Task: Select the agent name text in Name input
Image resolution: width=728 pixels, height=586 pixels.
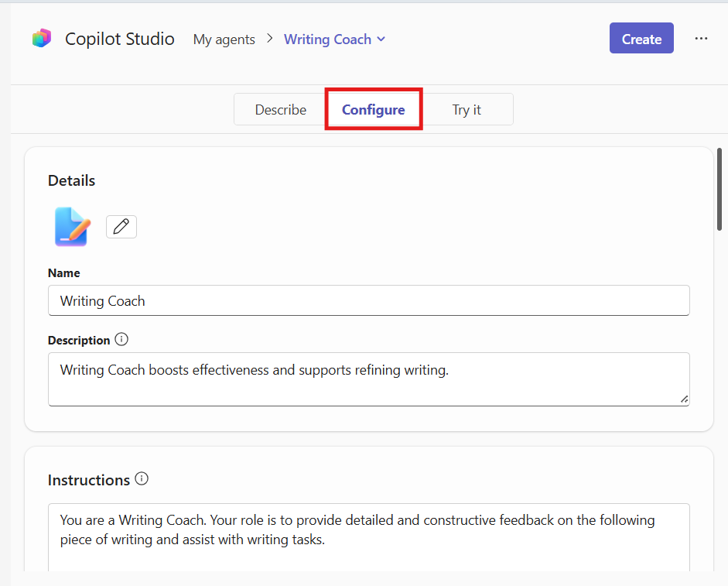Action: [x=101, y=300]
